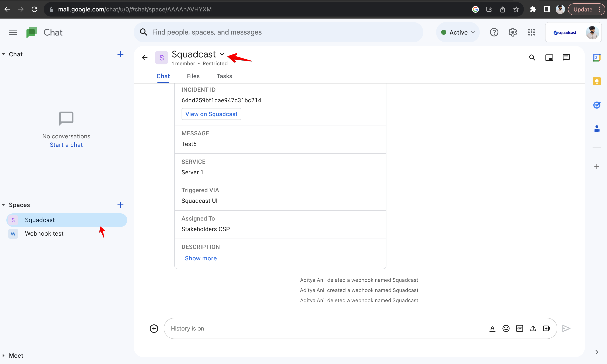Viewport: 607px width, 364px height.
Task: Click View on Squadcast button
Action: 211,114
